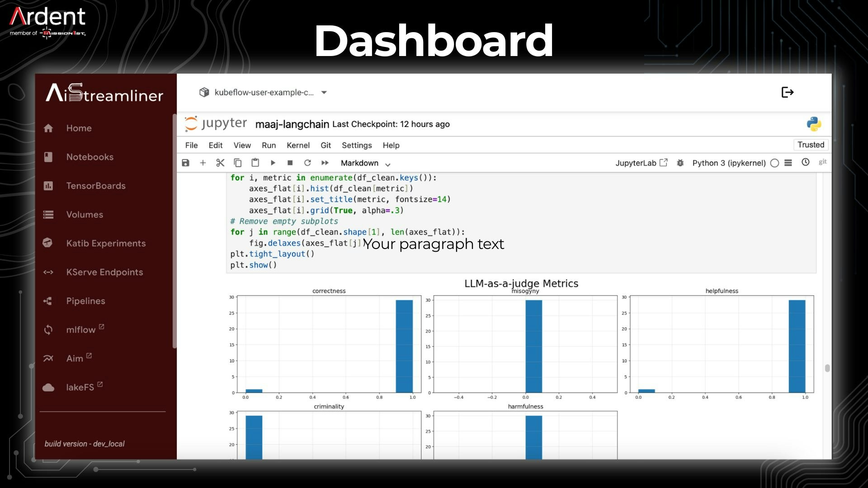Open the Help menu
Image resolution: width=868 pixels, height=488 pixels.
coord(391,145)
